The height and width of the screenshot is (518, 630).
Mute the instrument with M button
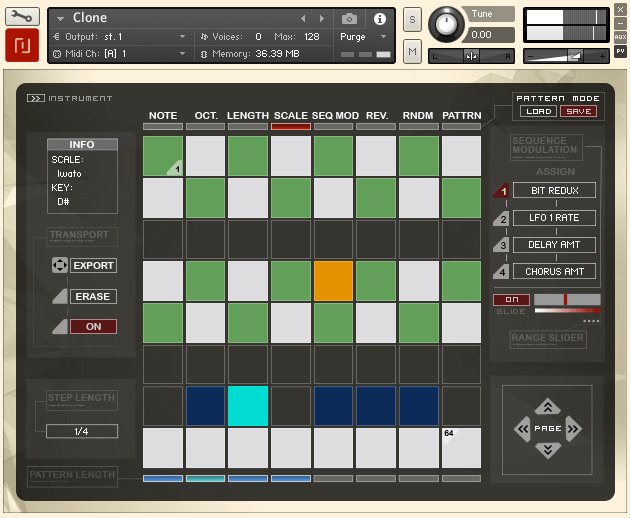pos(412,51)
